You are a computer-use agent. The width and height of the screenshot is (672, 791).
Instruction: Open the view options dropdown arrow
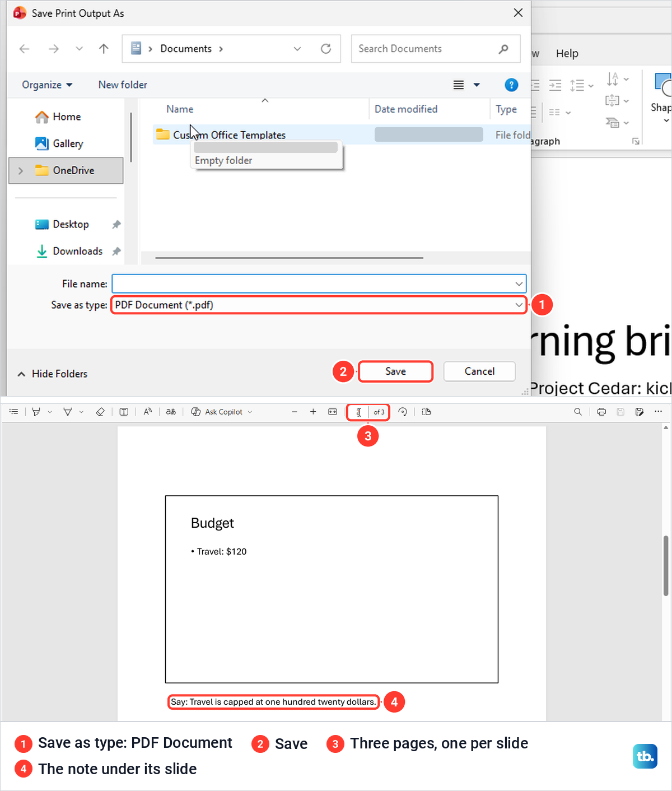pyautogui.click(x=477, y=85)
